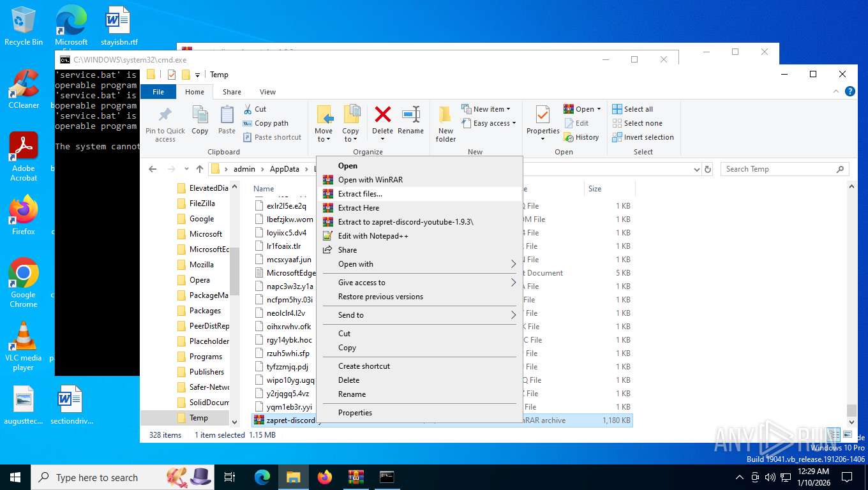The image size is (868, 490).
Task: Select the file tyfzzmjq.pdj
Action: coord(287,367)
